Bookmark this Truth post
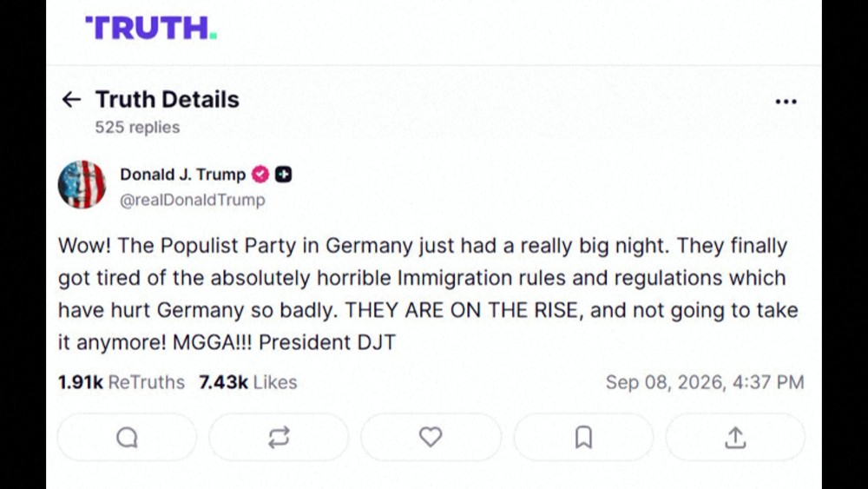The image size is (868, 489). [x=583, y=438]
